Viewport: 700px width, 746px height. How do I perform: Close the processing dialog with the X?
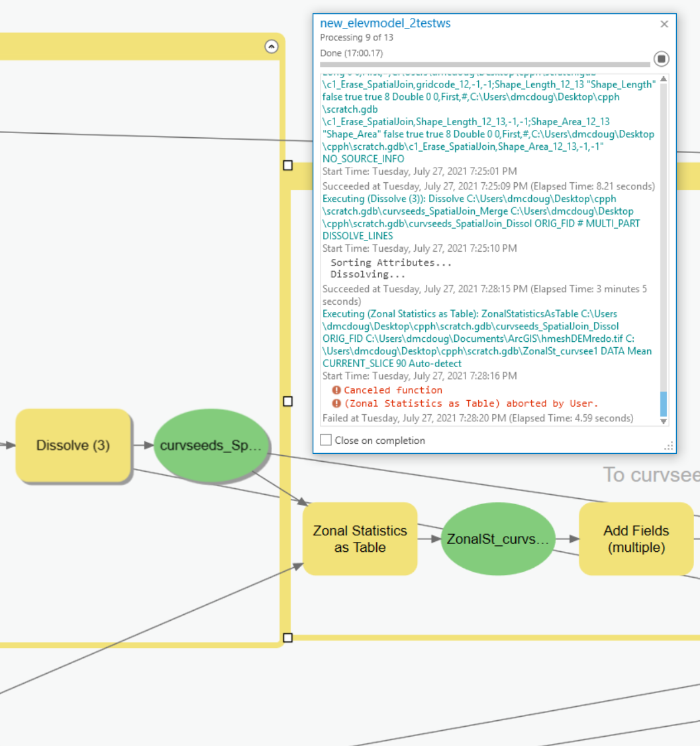[x=664, y=24]
